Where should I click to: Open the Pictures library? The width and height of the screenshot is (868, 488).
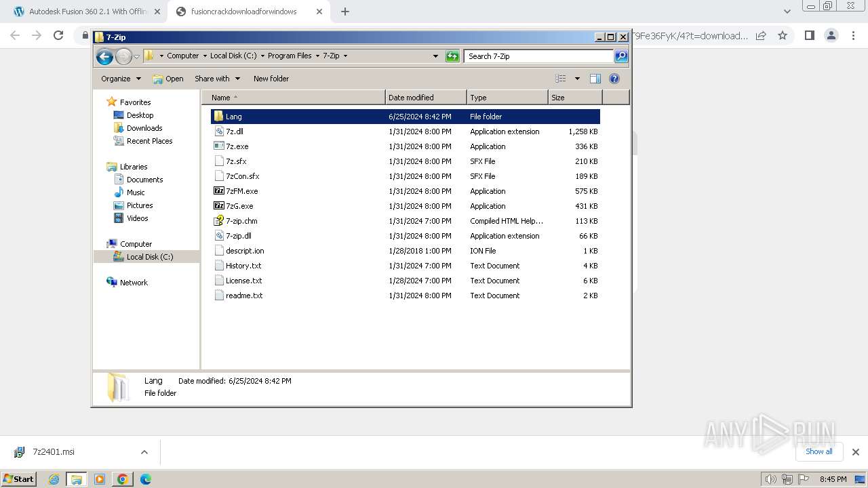click(140, 205)
